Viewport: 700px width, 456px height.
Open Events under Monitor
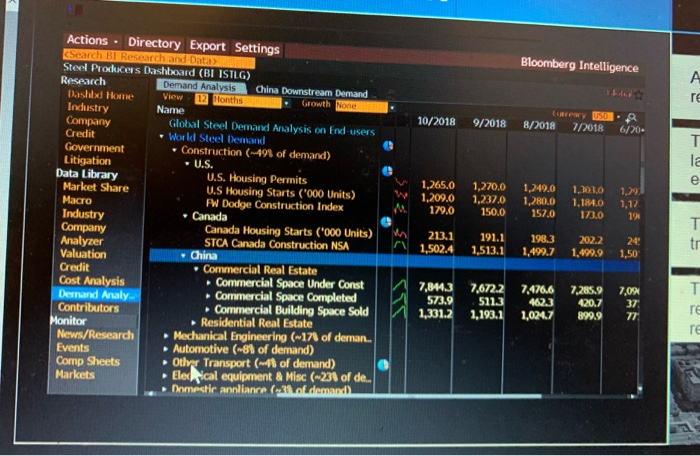pos(72,347)
